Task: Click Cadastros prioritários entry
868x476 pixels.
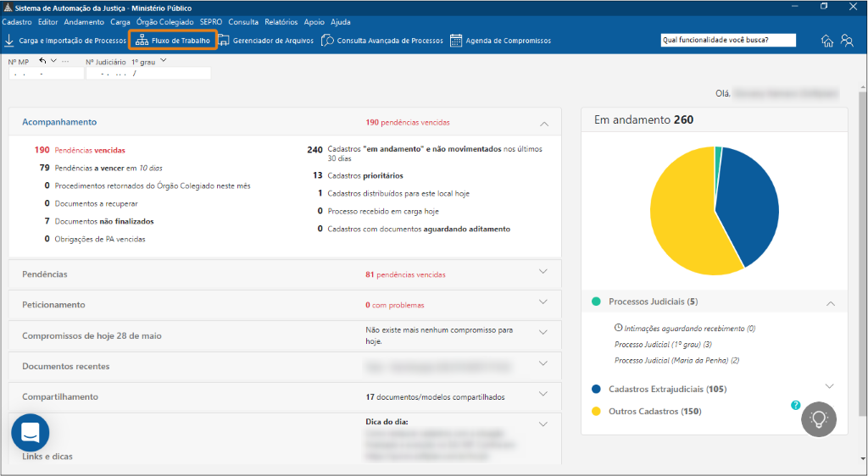Action: click(358, 175)
